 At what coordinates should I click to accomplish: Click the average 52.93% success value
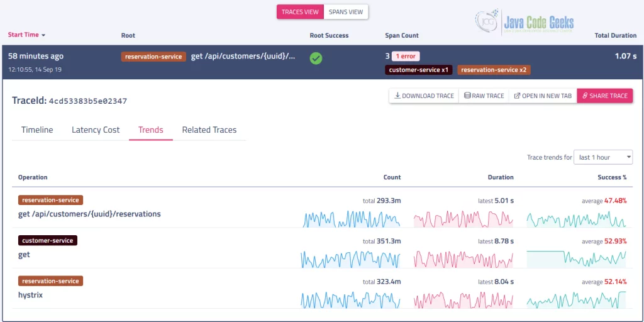click(x=604, y=241)
